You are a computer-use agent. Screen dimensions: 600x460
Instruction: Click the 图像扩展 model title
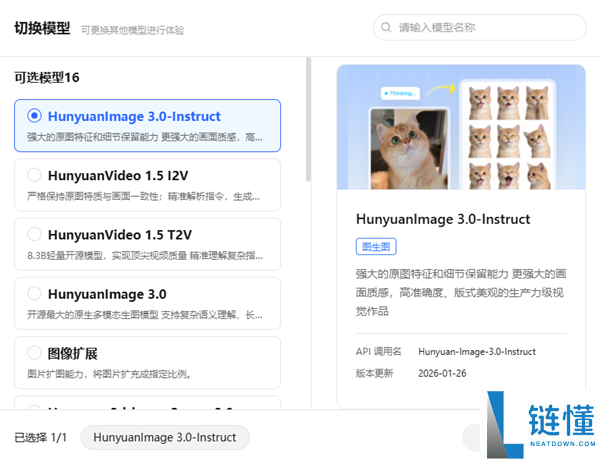[x=73, y=353]
